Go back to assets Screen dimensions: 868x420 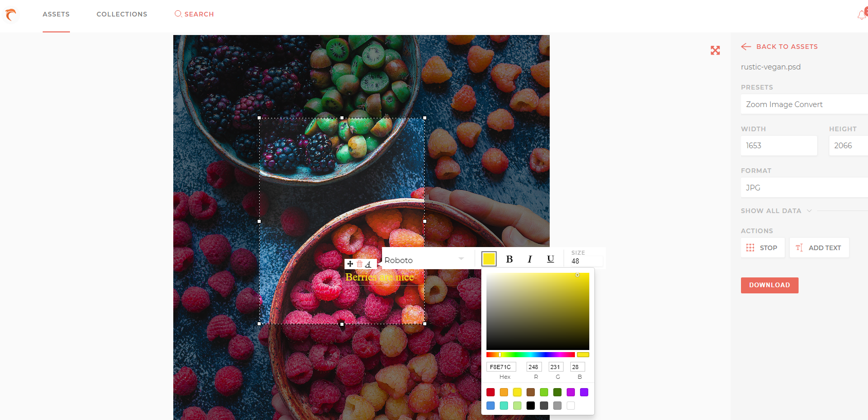780,46
